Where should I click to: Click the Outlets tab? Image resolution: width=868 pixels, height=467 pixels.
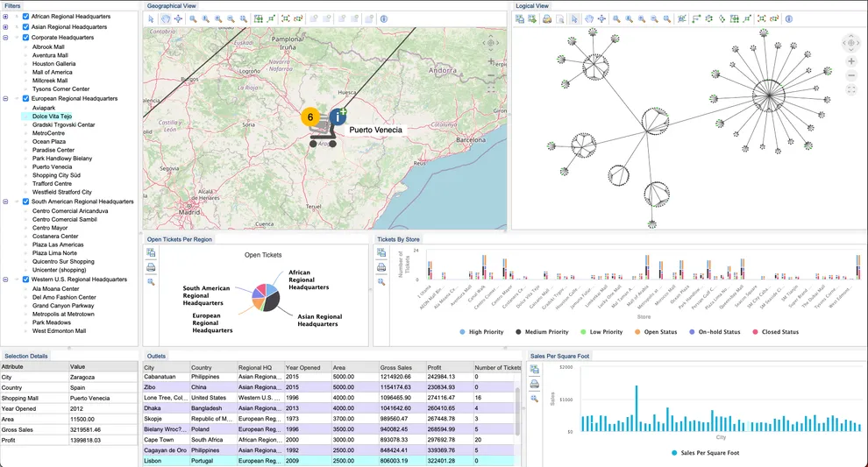[x=157, y=356]
